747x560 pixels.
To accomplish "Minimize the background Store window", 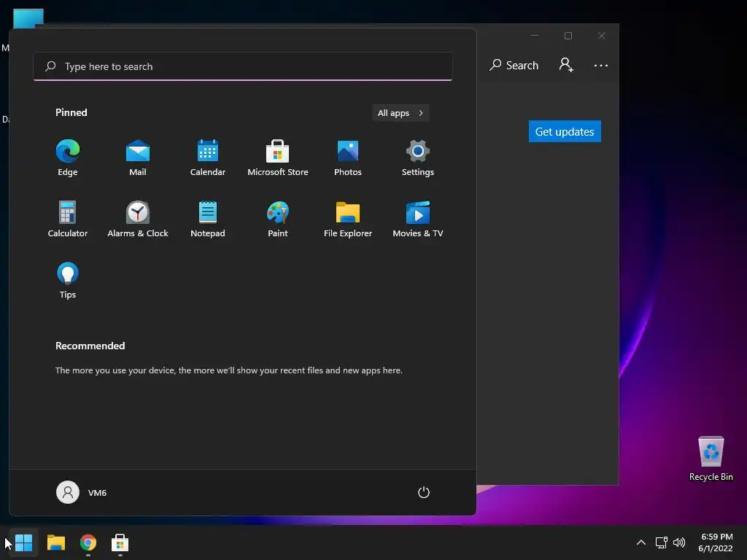I will pyautogui.click(x=535, y=36).
